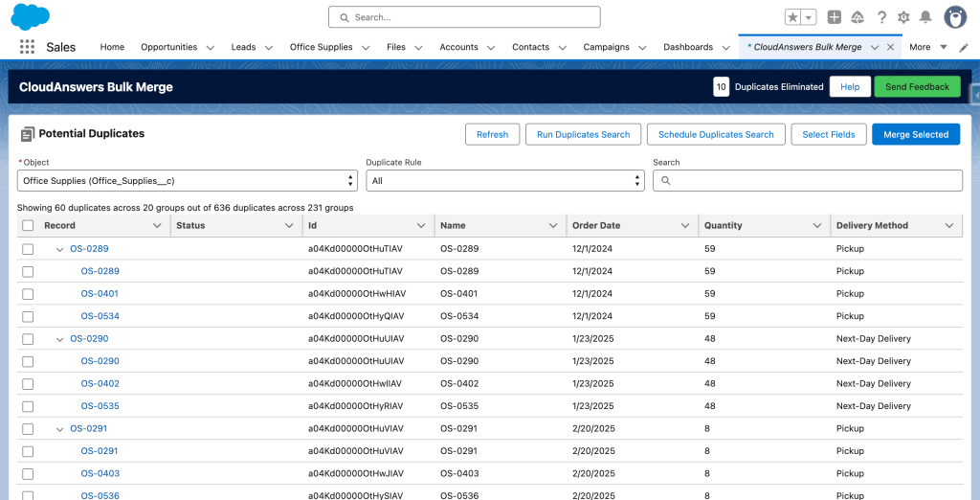Go to the Home tab

pyautogui.click(x=113, y=47)
